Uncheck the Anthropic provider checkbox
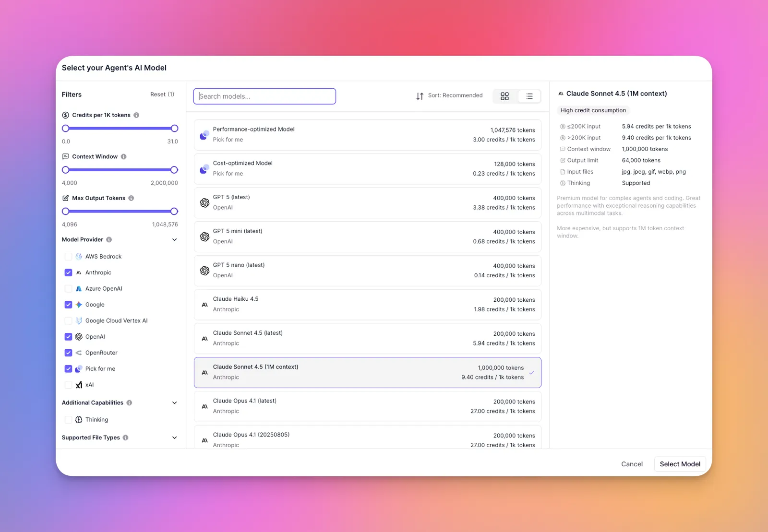This screenshot has width=768, height=532. pos(68,272)
